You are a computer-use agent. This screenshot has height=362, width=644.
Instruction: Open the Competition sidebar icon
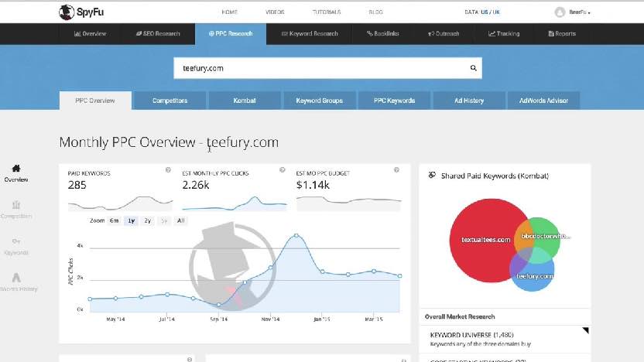pos(16,204)
